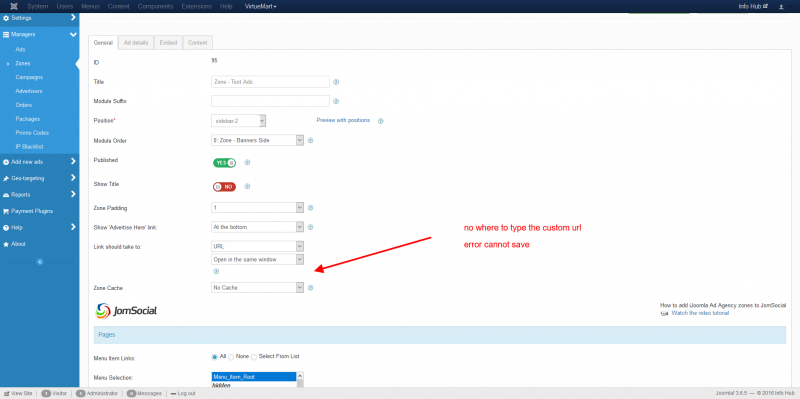The width and height of the screenshot is (800, 399).
Task: Select the None radio for Menu Item Links
Action: [231, 357]
